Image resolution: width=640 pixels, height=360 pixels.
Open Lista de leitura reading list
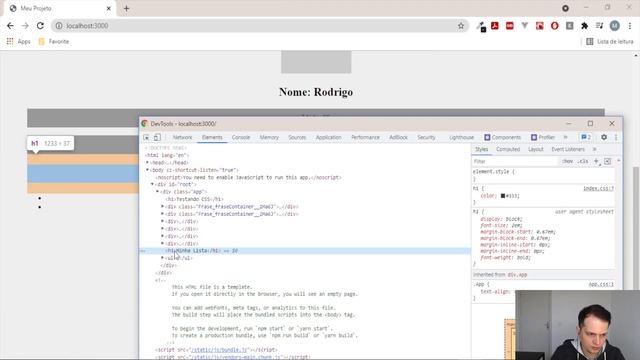coord(610,41)
